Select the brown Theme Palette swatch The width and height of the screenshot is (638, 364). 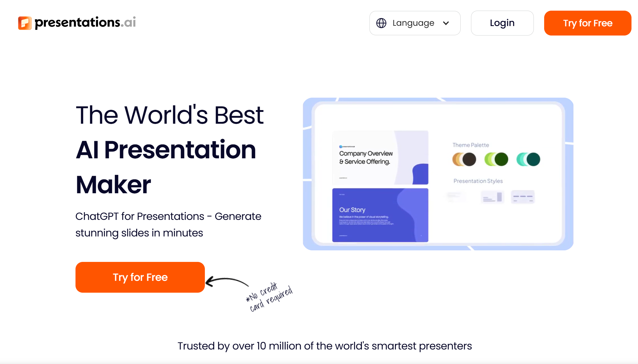click(464, 159)
